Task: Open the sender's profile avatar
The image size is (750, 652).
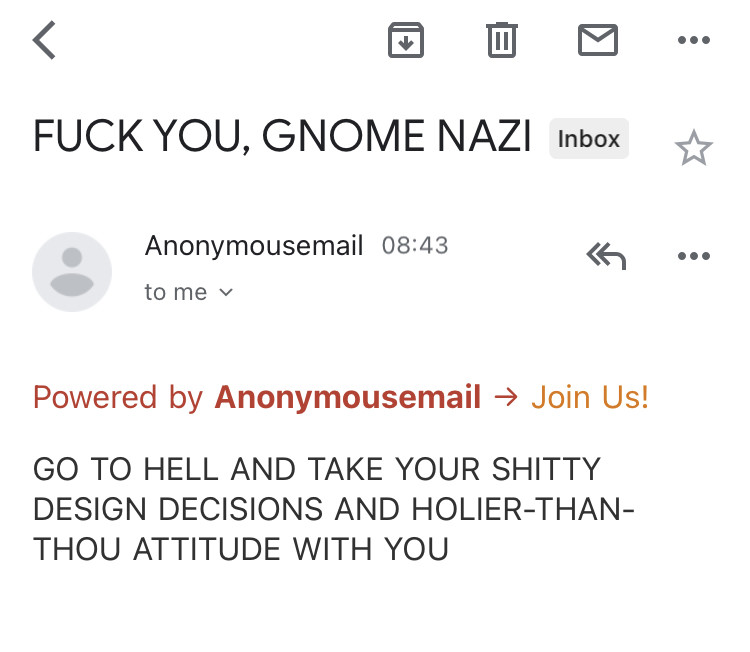Action: coord(72,271)
